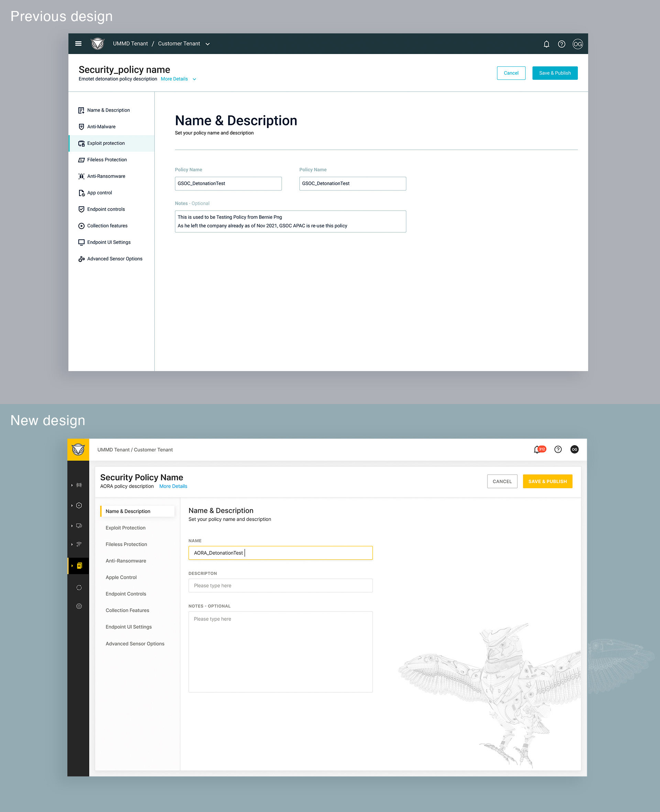
Task: Select Apple Control in new design menu
Action: (121, 577)
